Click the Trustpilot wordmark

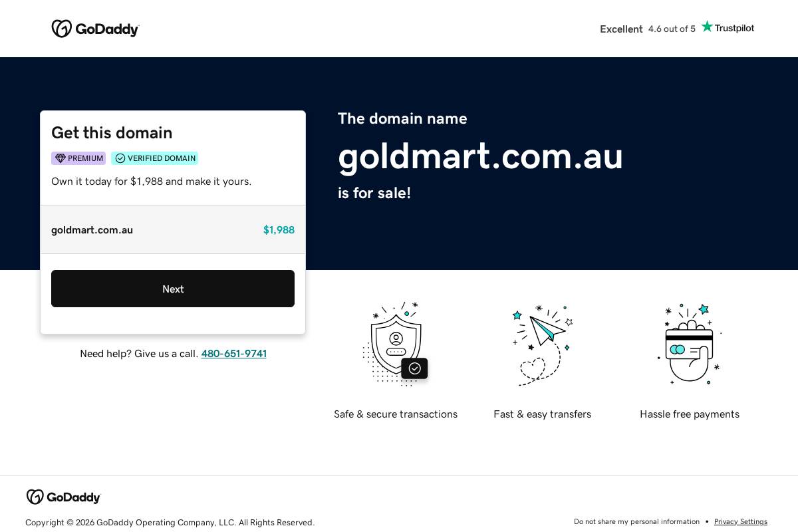click(x=733, y=28)
